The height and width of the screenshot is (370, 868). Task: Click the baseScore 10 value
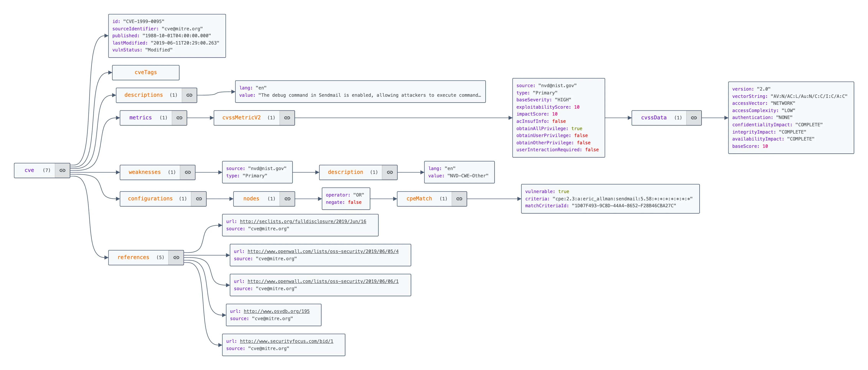coord(765,146)
